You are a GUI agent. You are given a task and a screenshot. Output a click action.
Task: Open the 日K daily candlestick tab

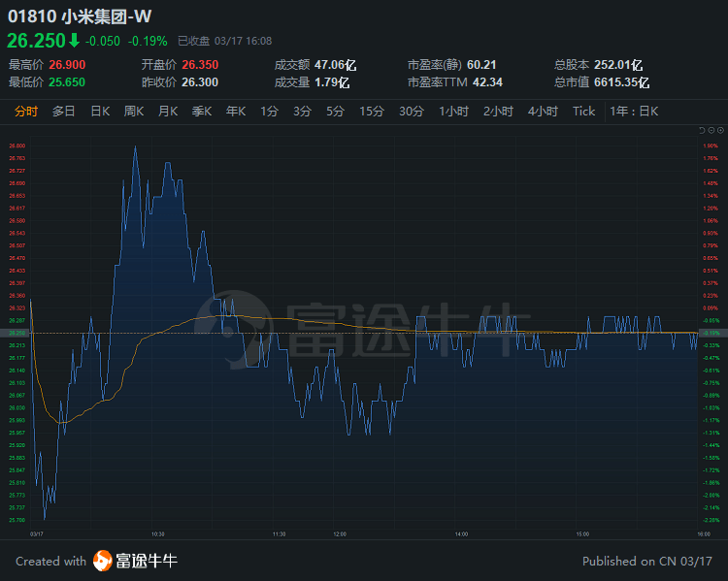[x=100, y=112]
